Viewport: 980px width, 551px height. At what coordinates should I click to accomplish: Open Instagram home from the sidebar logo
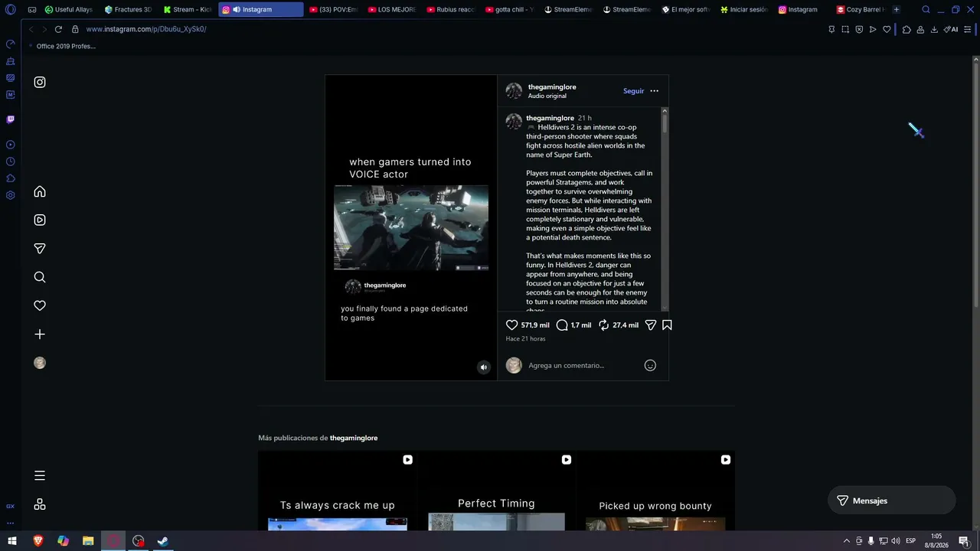[40, 82]
